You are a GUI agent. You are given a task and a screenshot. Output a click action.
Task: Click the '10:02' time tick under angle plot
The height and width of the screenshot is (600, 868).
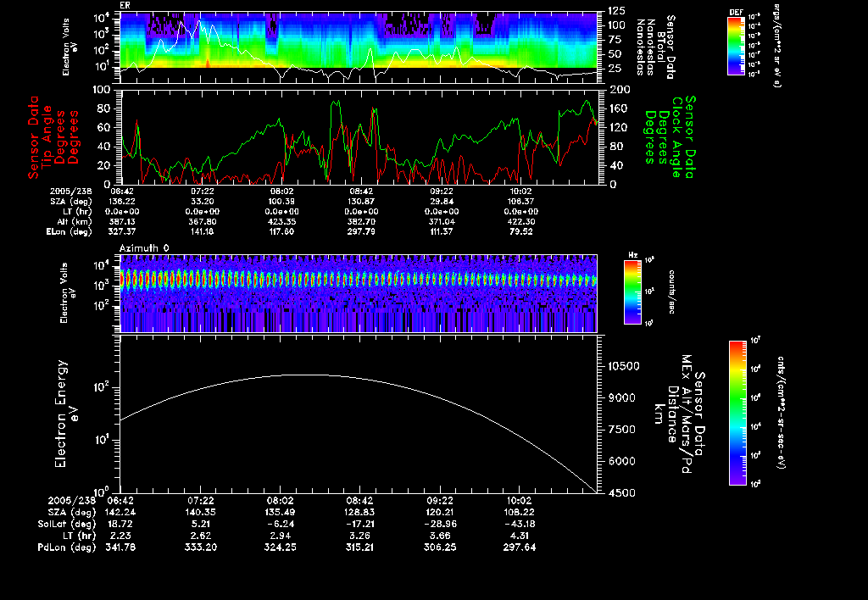pyautogui.click(x=522, y=192)
